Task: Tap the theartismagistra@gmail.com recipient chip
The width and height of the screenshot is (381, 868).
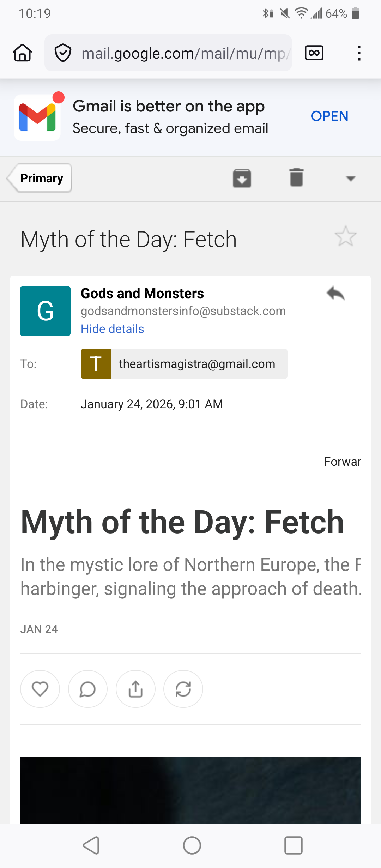Action: (x=184, y=364)
